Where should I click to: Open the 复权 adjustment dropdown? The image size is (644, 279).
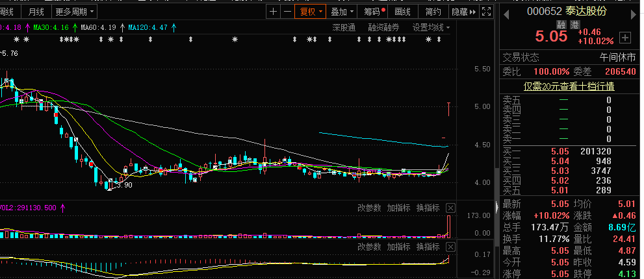pyautogui.click(x=309, y=12)
